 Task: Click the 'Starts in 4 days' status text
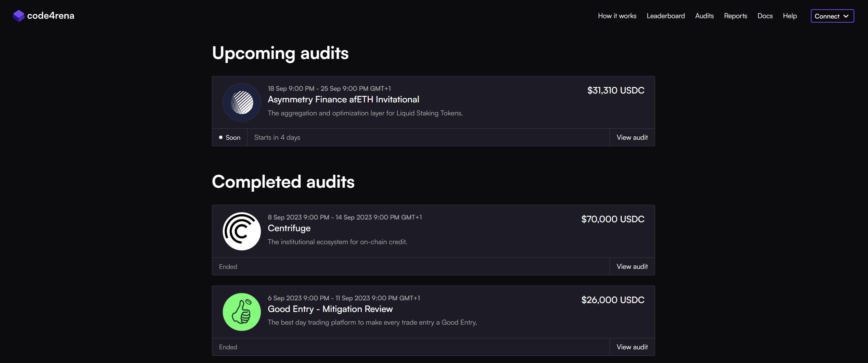pos(277,137)
